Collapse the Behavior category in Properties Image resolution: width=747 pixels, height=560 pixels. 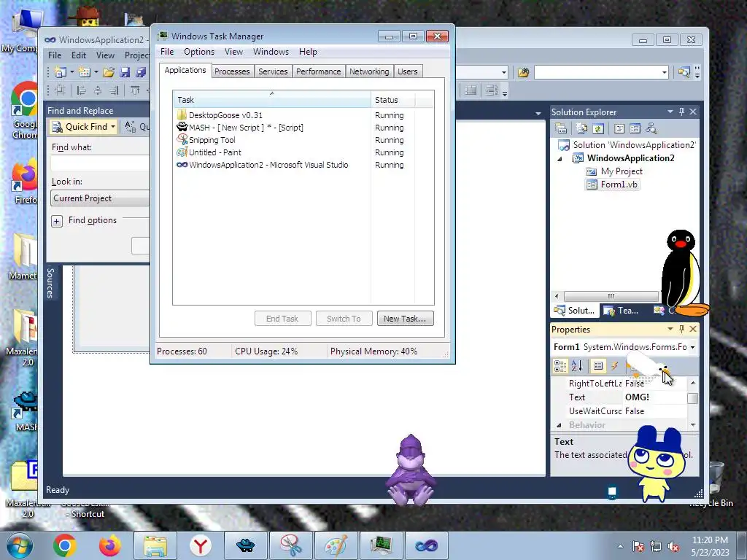(x=560, y=425)
